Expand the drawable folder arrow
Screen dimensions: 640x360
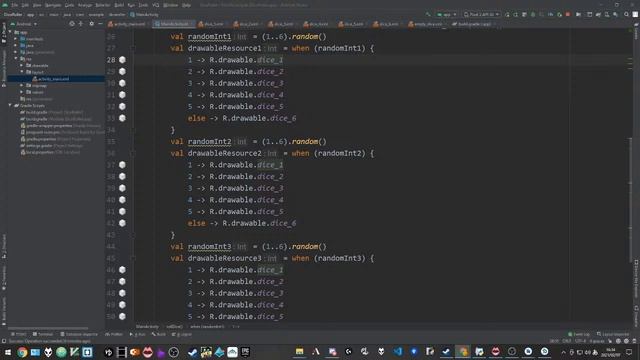(x=22, y=65)
